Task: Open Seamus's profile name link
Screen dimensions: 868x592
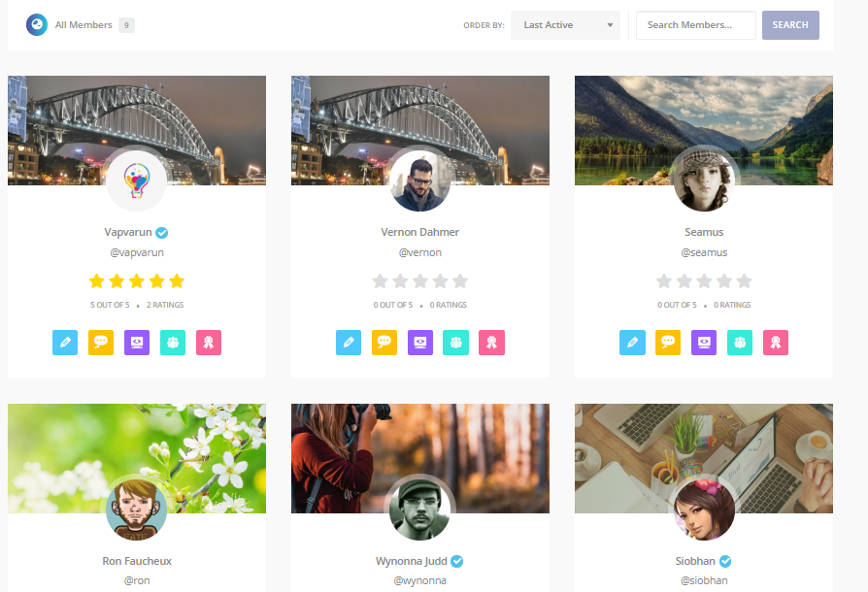Action: click(x=704, y=232)
